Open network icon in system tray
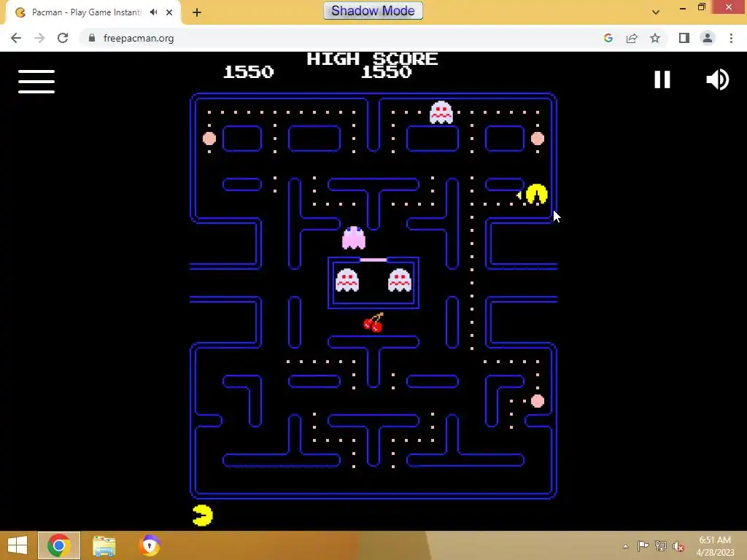The image size is (747, 560). (x=661, y=545)
